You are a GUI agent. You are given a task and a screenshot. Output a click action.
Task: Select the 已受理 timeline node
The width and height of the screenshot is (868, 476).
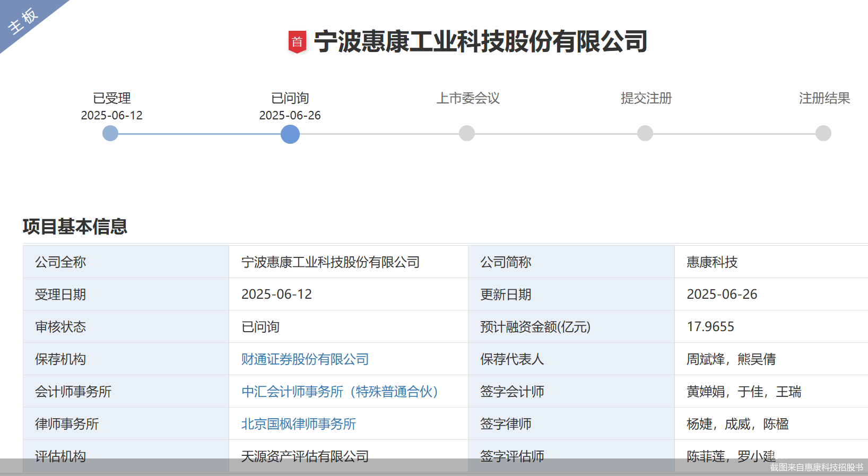[110, 133]
